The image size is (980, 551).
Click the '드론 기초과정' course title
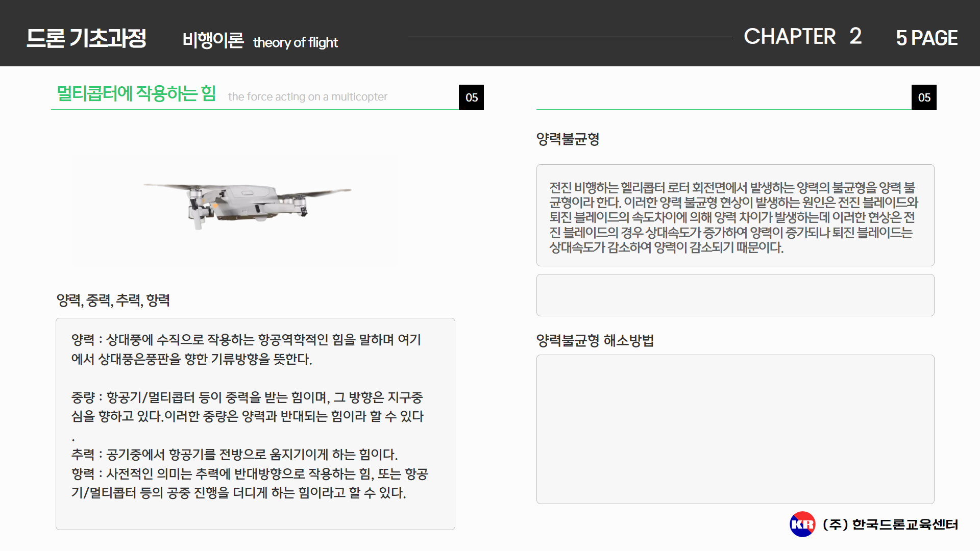click(86, 38)
